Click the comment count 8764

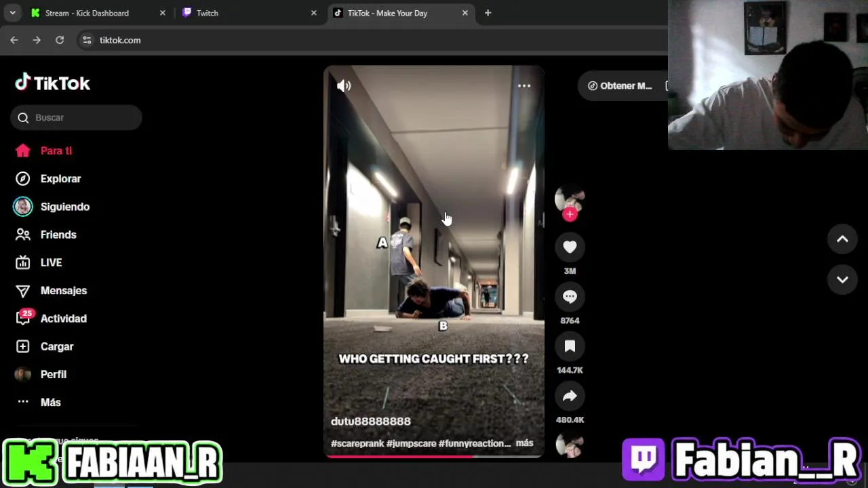[x=570, y=321]
